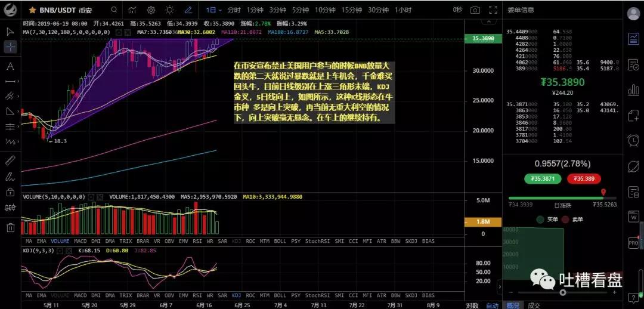The image size is (644, 309).
Task: Open the alarm clock alerts icon
Action: point(633,141)
